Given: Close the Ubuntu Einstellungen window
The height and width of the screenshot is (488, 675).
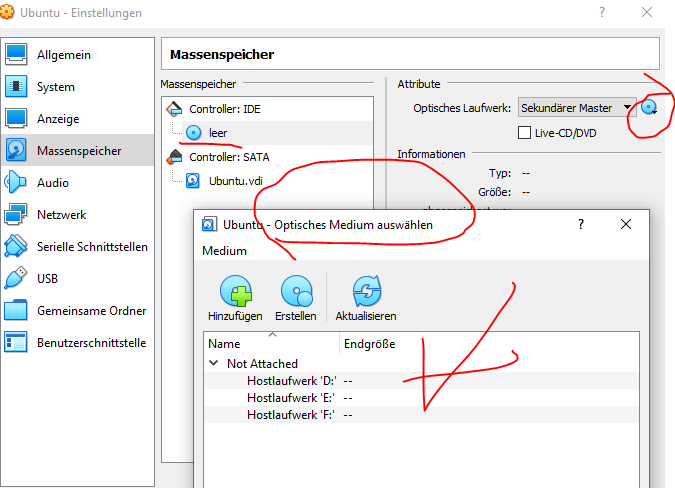Looking at the screenshot, I should click(647, 12).
